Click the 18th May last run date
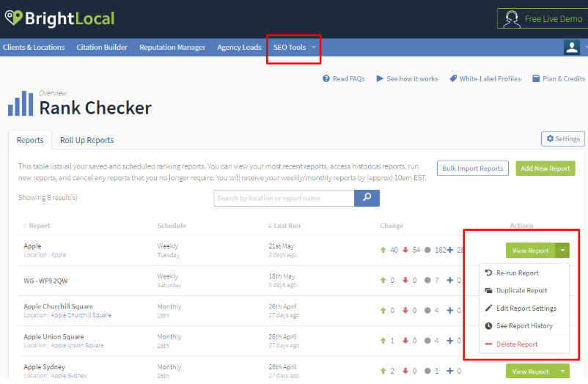588x384 pixels. tap(282, 276)
